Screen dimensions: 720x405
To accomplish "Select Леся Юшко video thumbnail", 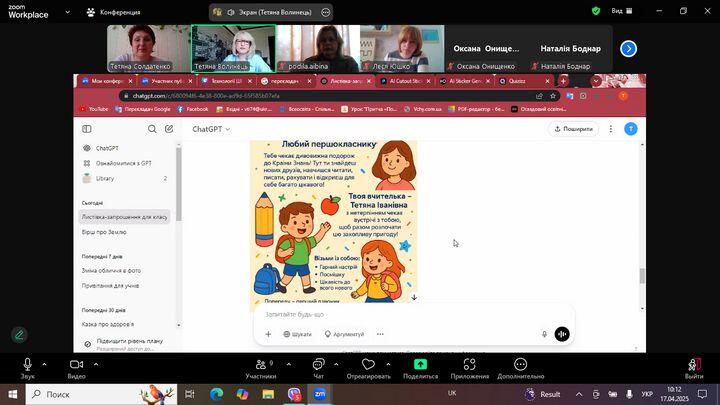I will 402,49.
